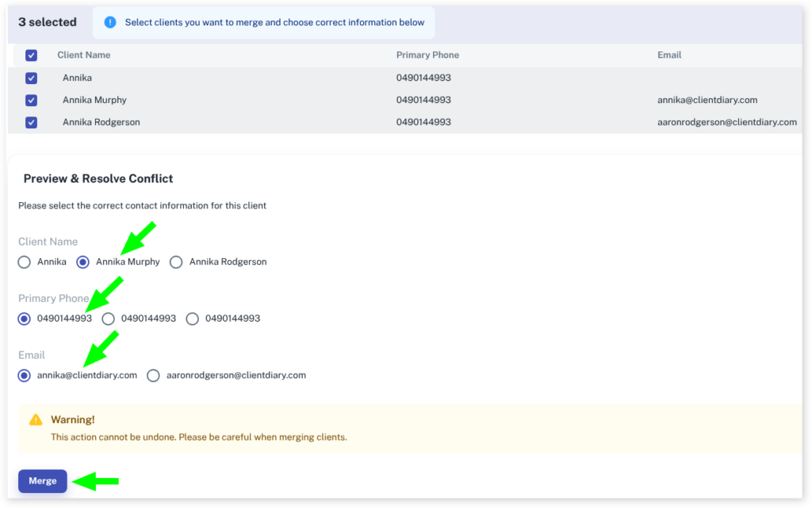Uncheck the Annika Murphy row checkbox
This screenshot has height=508, width=812.
(x=31, y=100)
